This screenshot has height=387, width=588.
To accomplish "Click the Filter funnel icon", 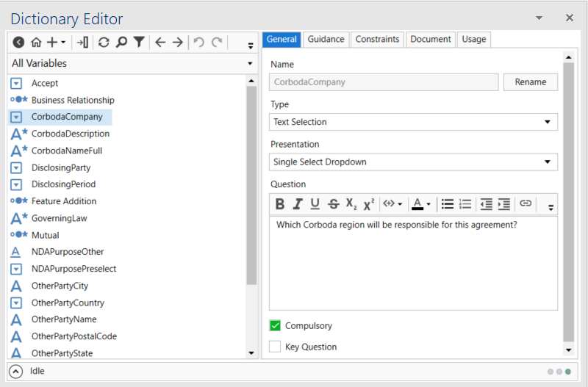I will [x=139, y=43].
